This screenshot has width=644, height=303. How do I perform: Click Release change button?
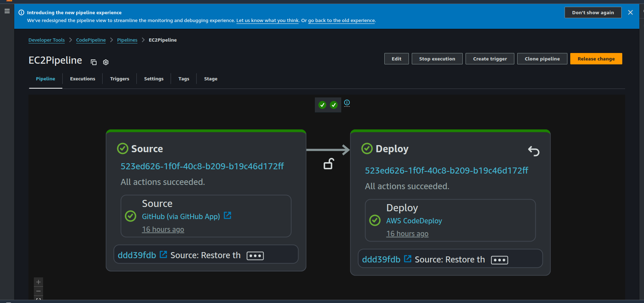(x=596, y=59)
